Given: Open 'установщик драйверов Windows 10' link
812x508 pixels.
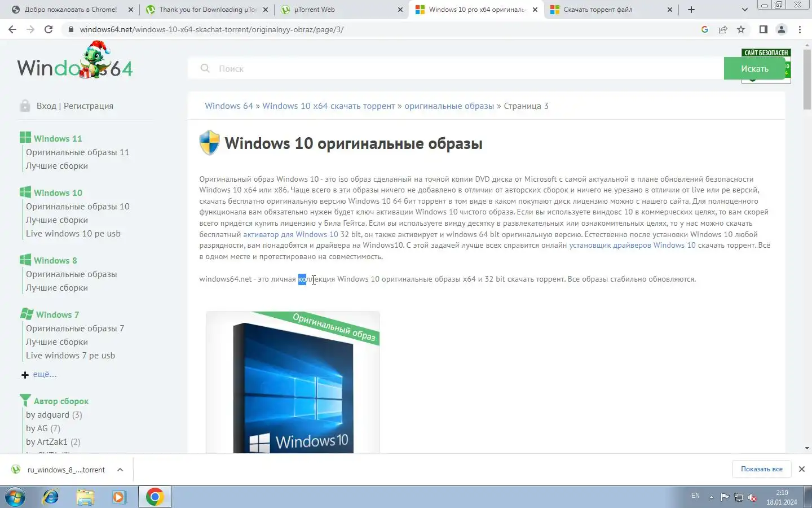Looking at the screenshot, I should click(x=632, y=246).
